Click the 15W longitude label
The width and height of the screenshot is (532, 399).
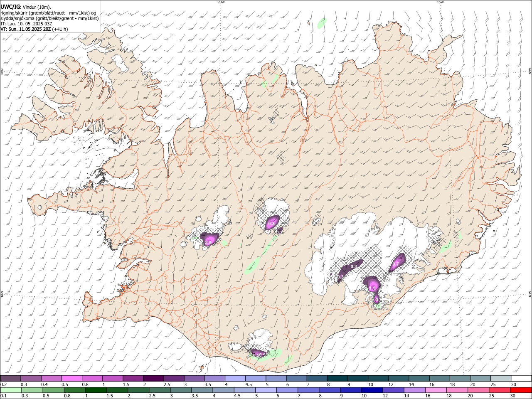440,2
